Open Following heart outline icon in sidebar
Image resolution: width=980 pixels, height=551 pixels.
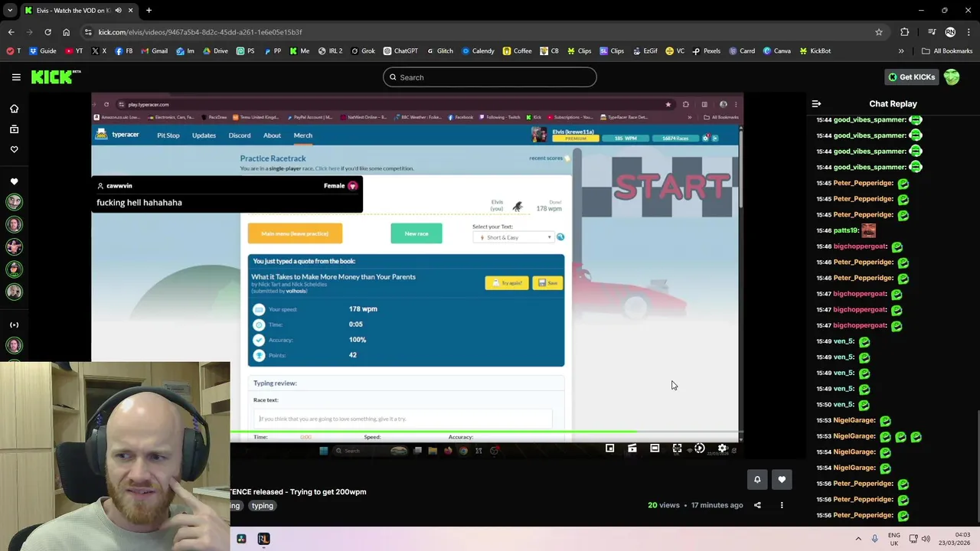(14, 149)
